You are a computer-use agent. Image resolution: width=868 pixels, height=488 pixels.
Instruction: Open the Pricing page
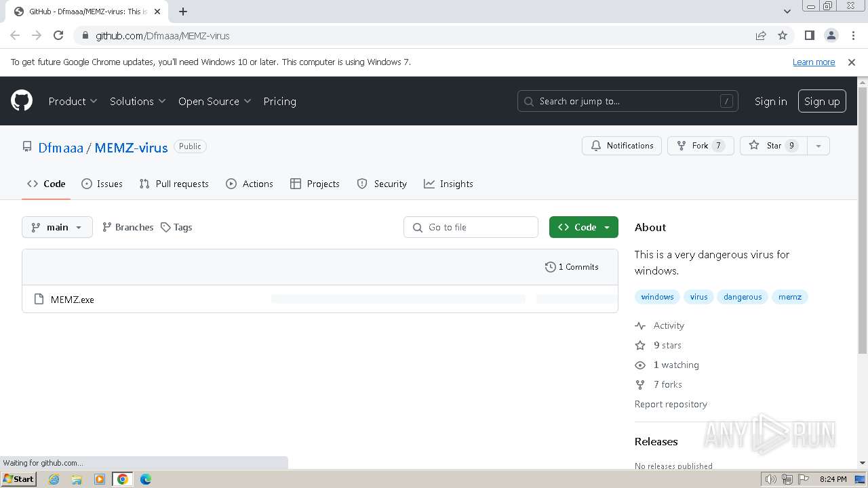(279, 101)
